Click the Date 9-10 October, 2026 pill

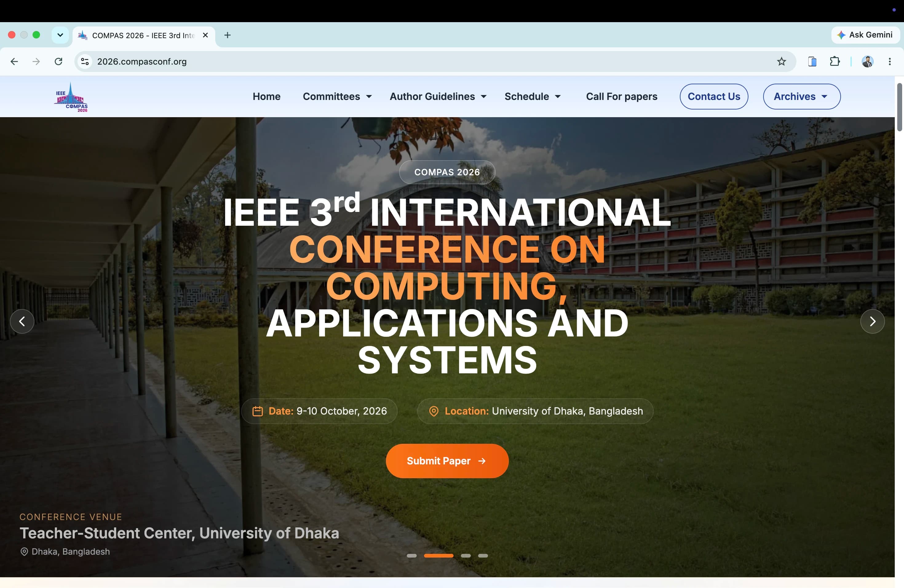(319, 411)
